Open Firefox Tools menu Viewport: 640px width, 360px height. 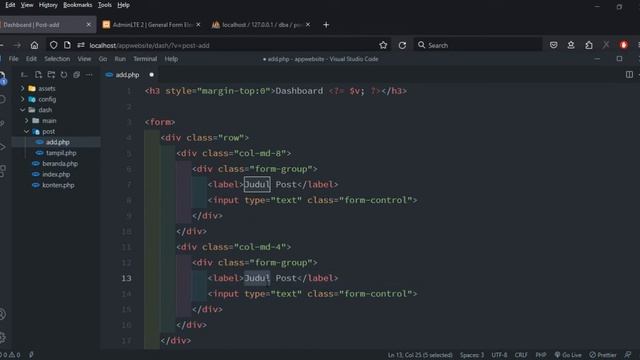104,5
